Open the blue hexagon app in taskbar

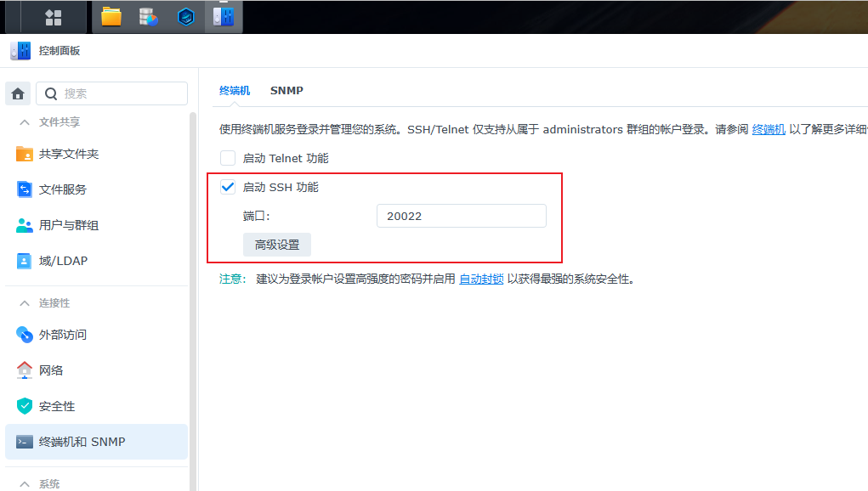186,17
